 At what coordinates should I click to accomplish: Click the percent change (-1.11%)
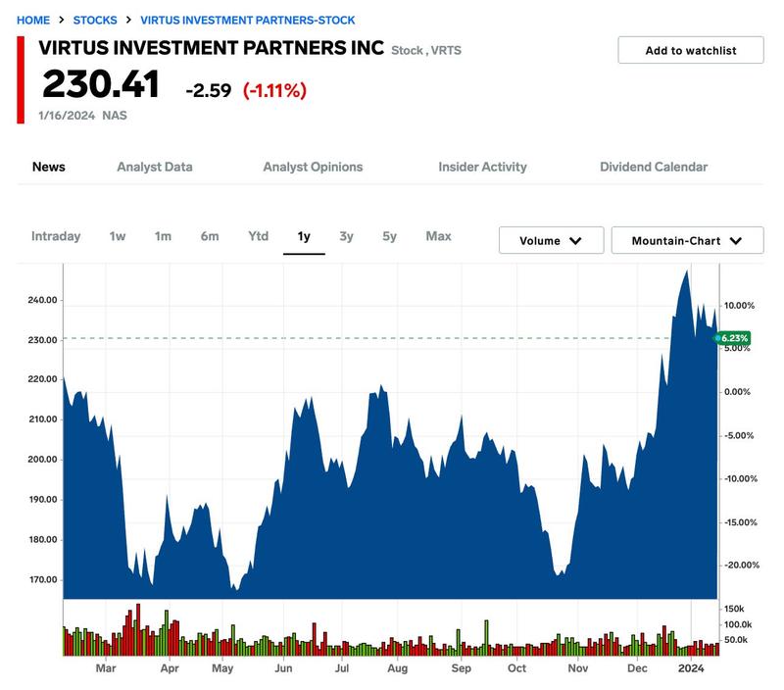click(x=274, y=90)
